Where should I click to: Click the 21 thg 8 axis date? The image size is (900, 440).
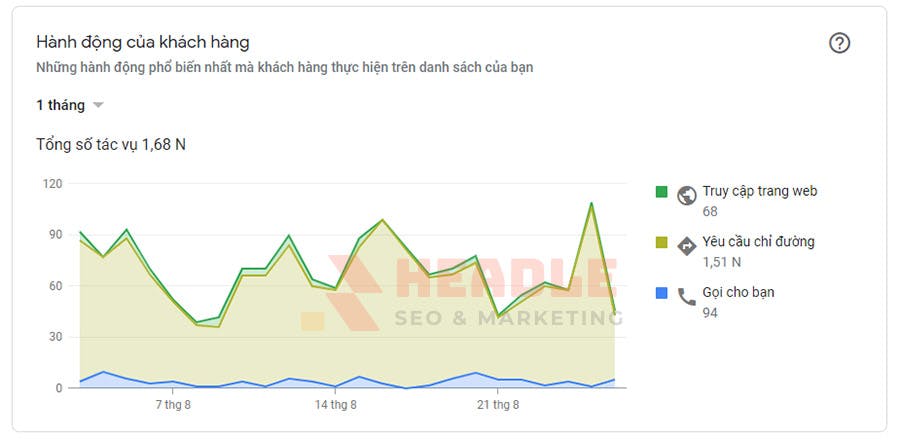click(498, 405)
